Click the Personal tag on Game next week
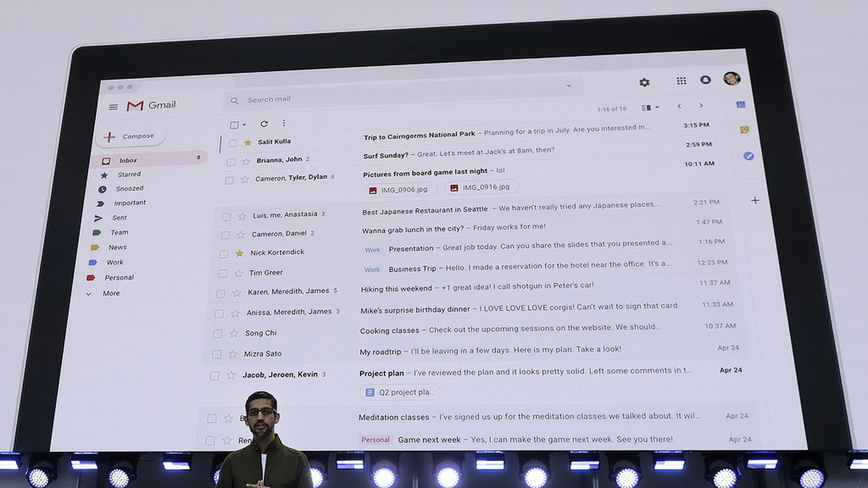 [375, 440]
